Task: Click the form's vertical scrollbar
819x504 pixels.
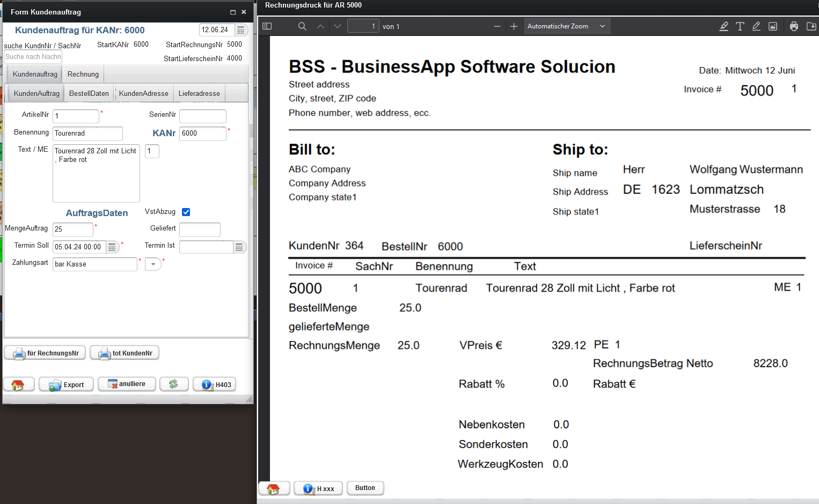Action: (x=251, y=220)
